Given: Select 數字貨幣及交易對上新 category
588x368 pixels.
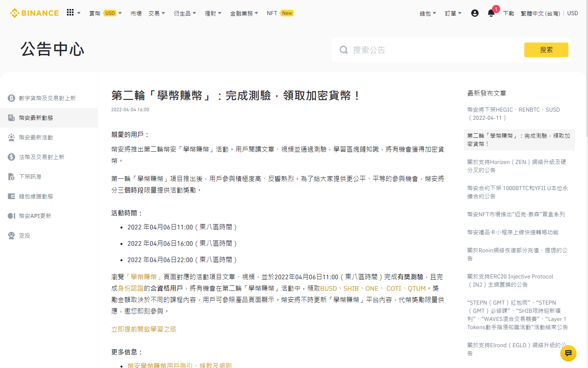Looking at the screenshot, I should click(x=49, y=98).
